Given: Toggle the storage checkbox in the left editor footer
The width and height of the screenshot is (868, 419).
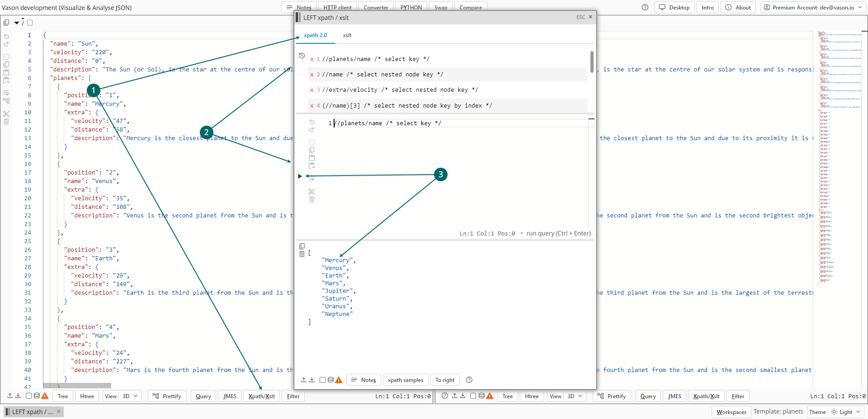Looking at the screenshot, I should [28, 396].
